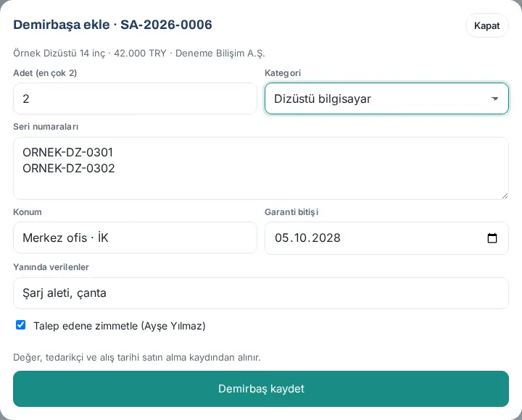Open the Kategori dropdown showing Dizüstü bilgisayar
This screenshot has height=420, width=522.
point(386,98)
